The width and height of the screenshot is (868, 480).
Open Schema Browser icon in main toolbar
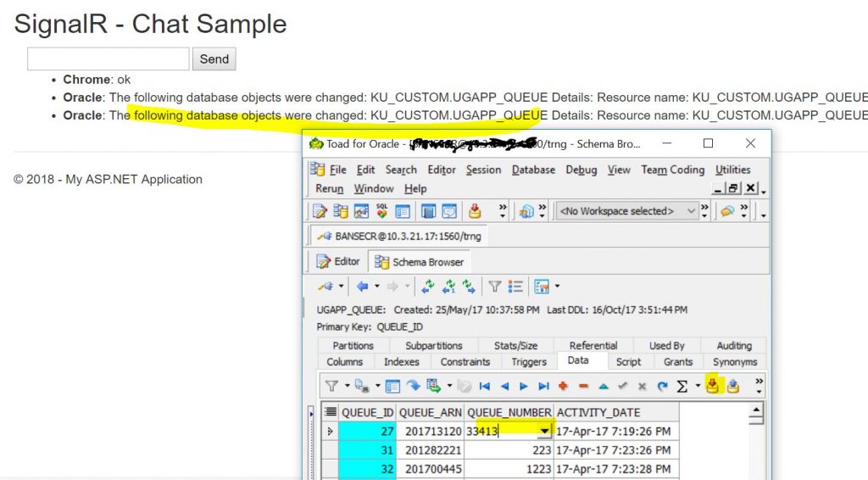point(341,211)
